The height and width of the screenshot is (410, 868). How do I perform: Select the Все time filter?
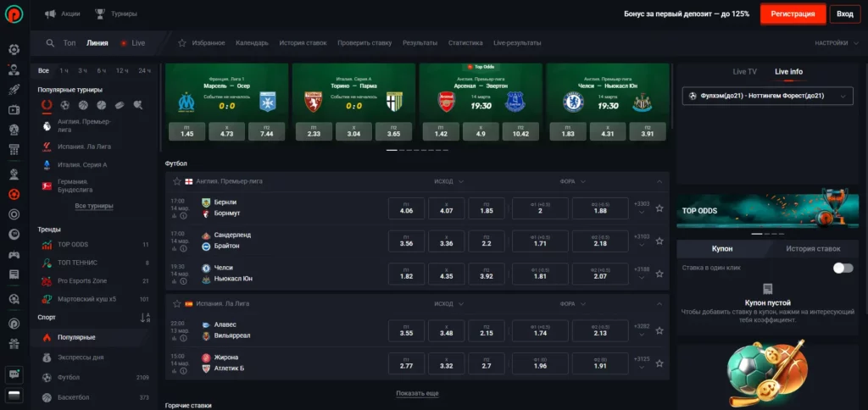[44, 71]
